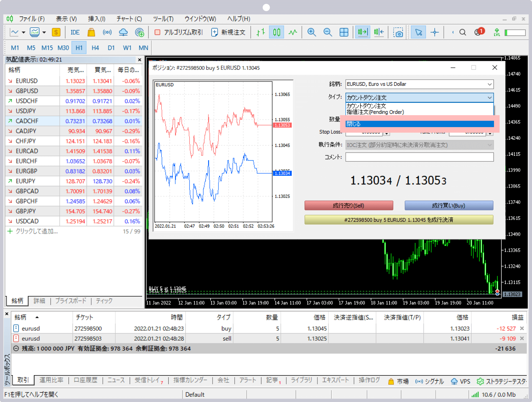Click the globe with plus icon
This screenshot has width=532, height=402.
click(x=139, y=32)
